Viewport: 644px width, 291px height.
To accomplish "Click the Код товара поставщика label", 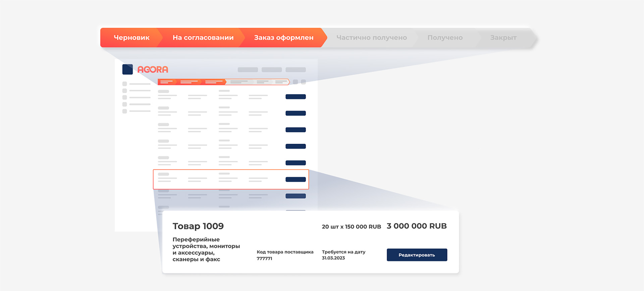I will point(285,252).
